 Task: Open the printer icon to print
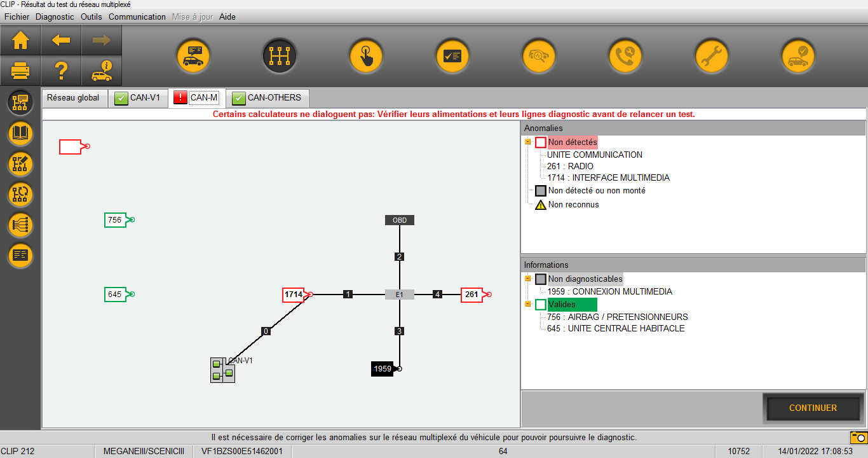pos(20,71)
